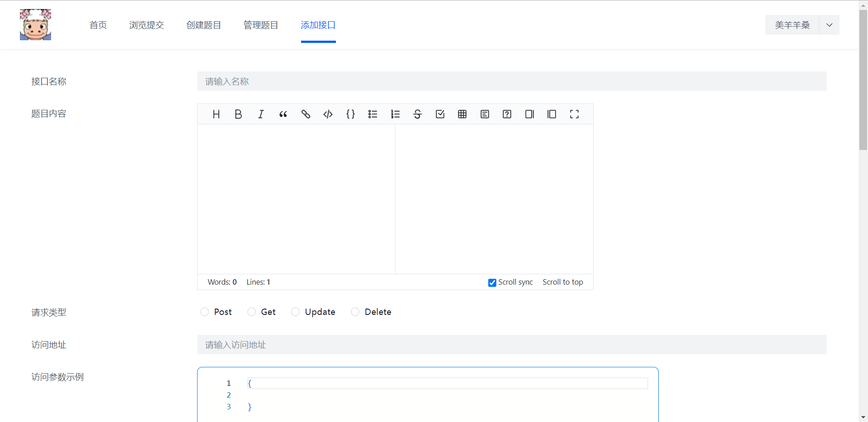Click the 接口名称 label
The height and width of the screenshot is (422, 868).
[x=49, y=81]
